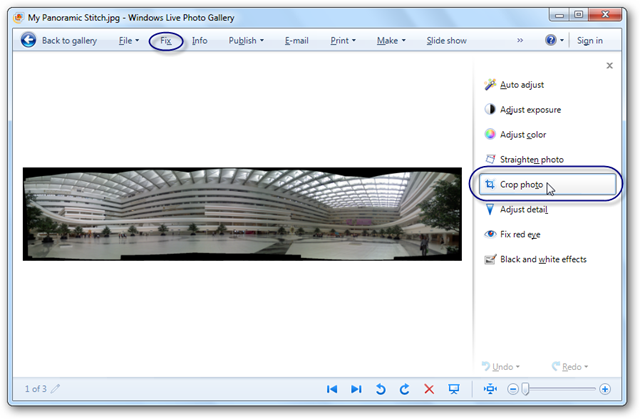640x419 pixels.
Task: Go to the next photo
Action: [x=356, y=389]
